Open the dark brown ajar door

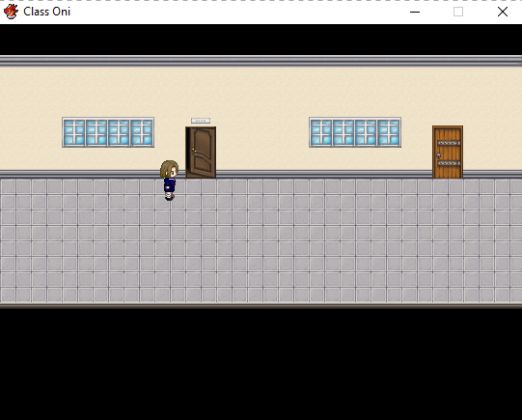(201, 153)
